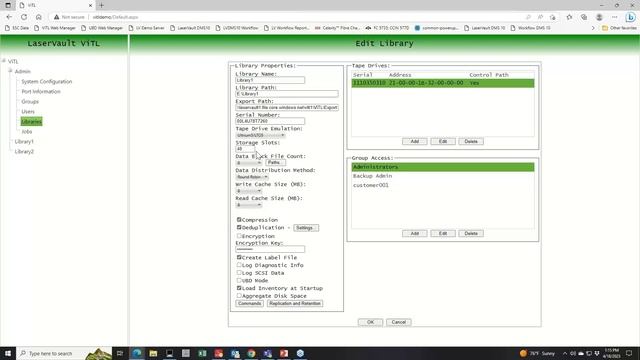Click Cancel on Edit Library
This screenshot has width=640, height=360.
399,322
